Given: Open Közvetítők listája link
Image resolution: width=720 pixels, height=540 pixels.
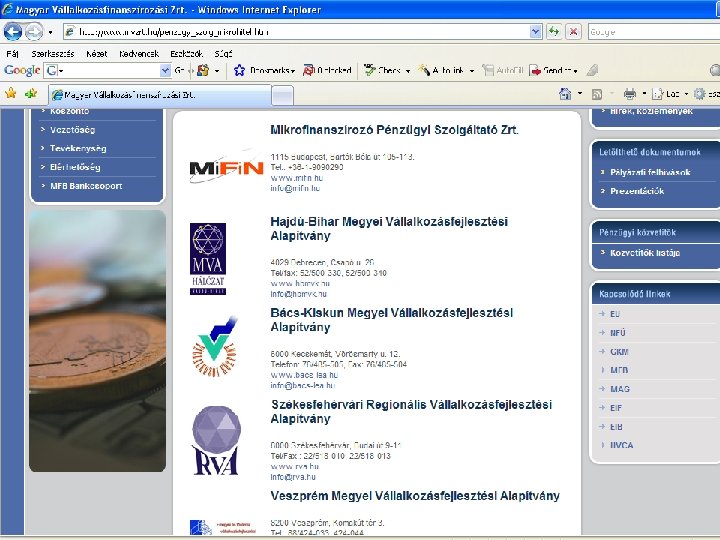Looking at the screenshot, I should [x=645, y=253].
